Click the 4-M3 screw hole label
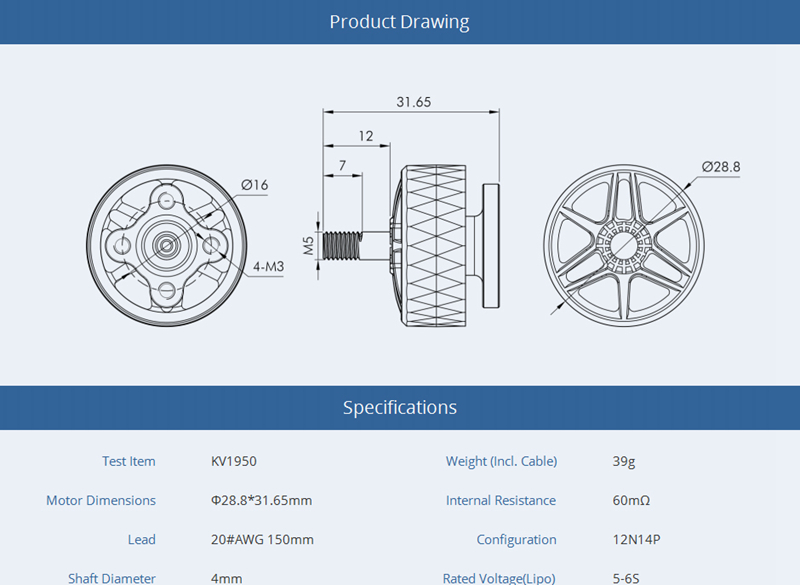Image resolution: width=800 pixels, height=585 pixels. pyautogui.click(x=268, y=267)
